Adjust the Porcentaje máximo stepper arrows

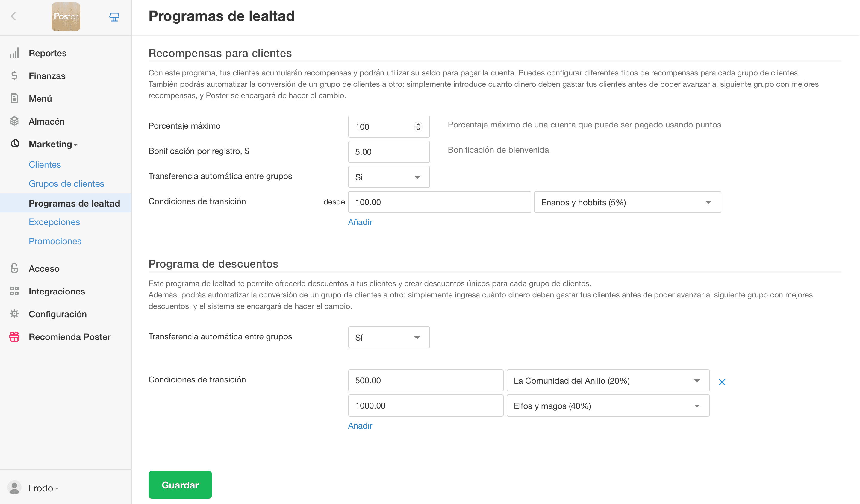coord(418,127)
